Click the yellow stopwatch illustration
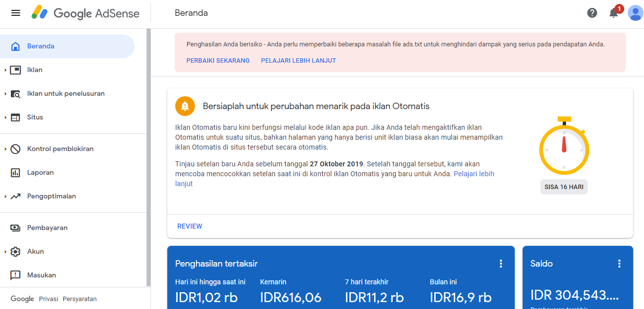 coord(564,145)
